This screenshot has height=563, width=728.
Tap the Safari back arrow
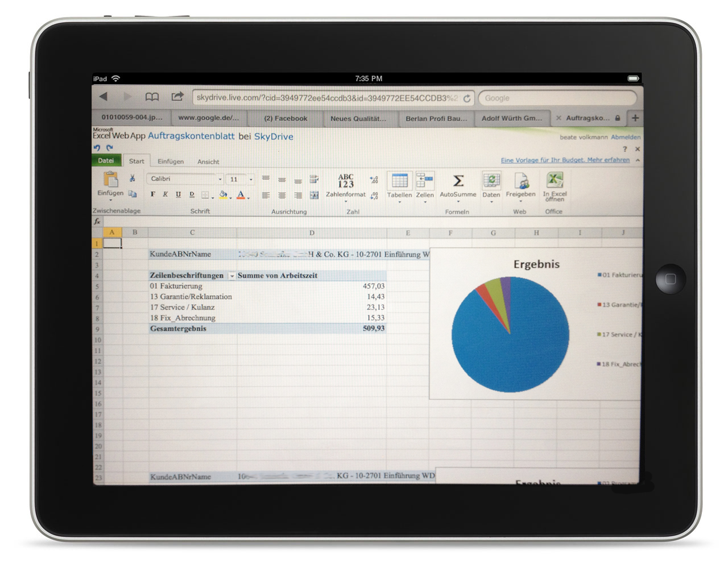103,97
